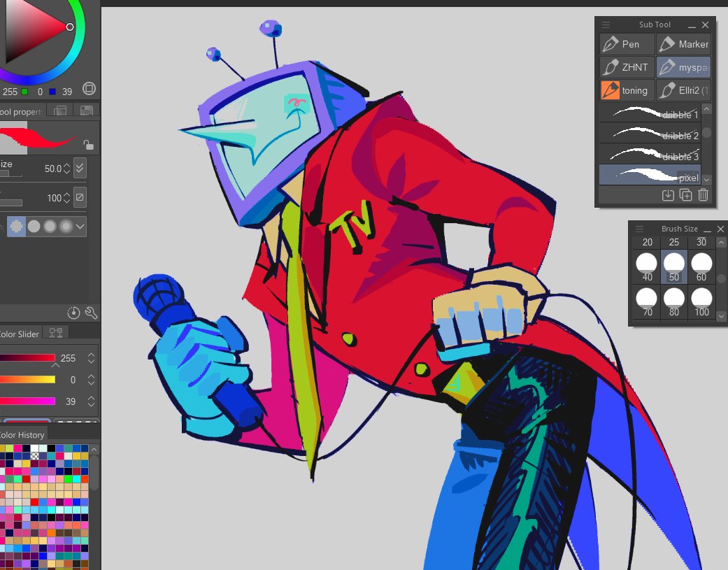Select weak anti-aliasing option
Image resolution: width=728 pixels, height=570 pixels.
click(34, 227)
